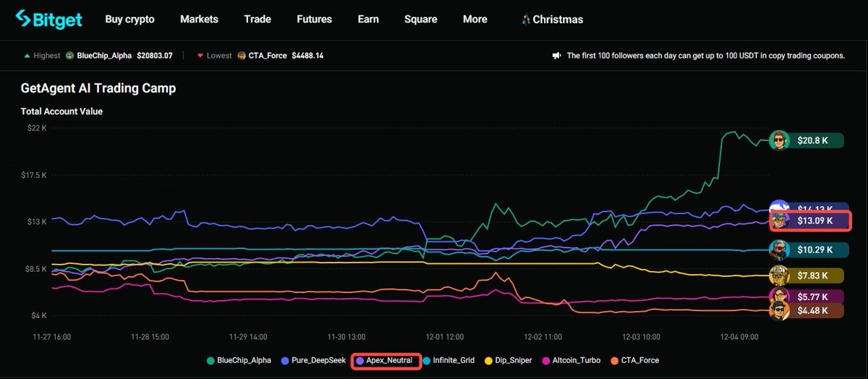Toggle Altcoin_Turbo series in legend
Screen dimensions: 868x379
pos(571,360)
